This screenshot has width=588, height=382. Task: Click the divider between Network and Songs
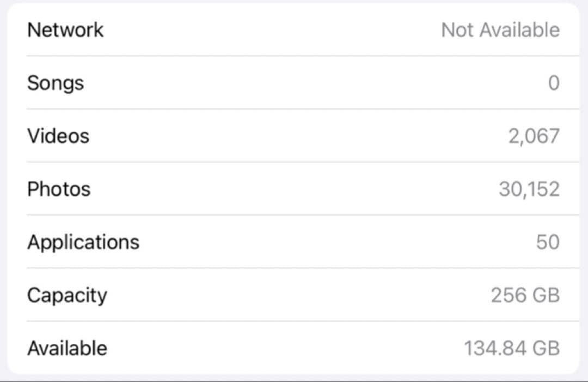tap(302, 56)
